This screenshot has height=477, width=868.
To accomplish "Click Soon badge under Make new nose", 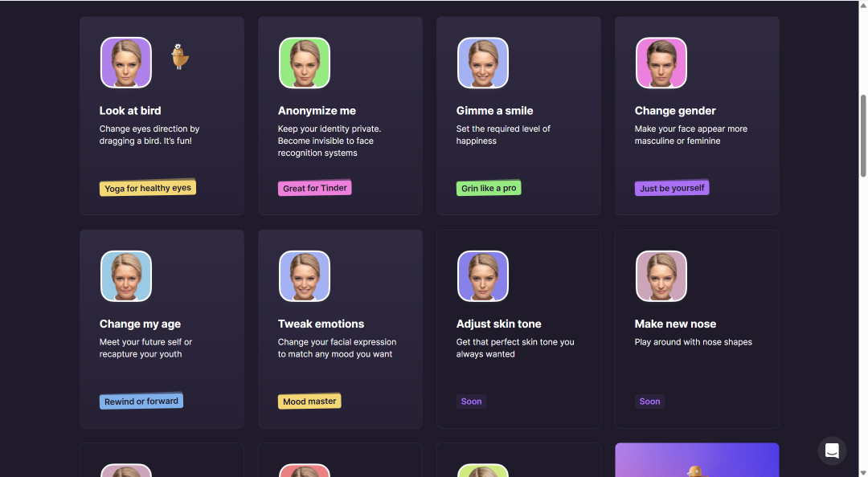I will pyautogui.click(x=649, y=402).
